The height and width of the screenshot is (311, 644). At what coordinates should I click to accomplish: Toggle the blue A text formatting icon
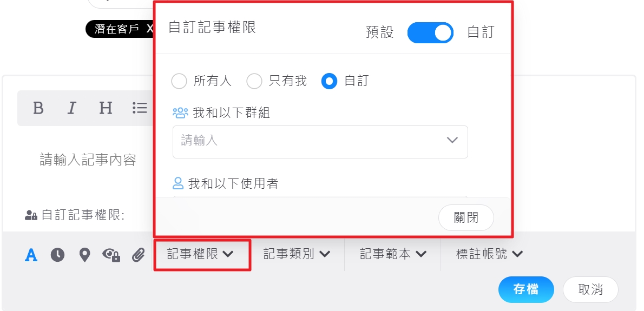31,255
